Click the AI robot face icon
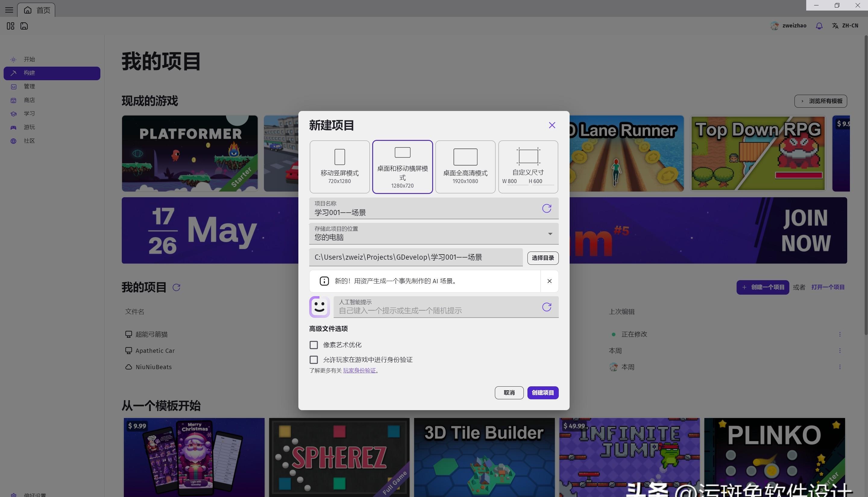Image resolution: width=868 pixels, height=497 pixels. point(319,307)
